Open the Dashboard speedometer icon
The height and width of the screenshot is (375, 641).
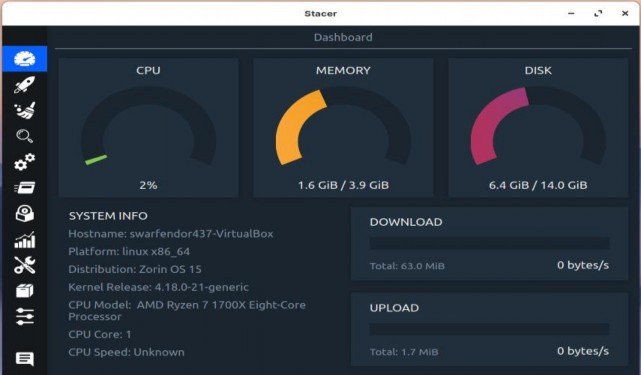click(x=25, y=59)
